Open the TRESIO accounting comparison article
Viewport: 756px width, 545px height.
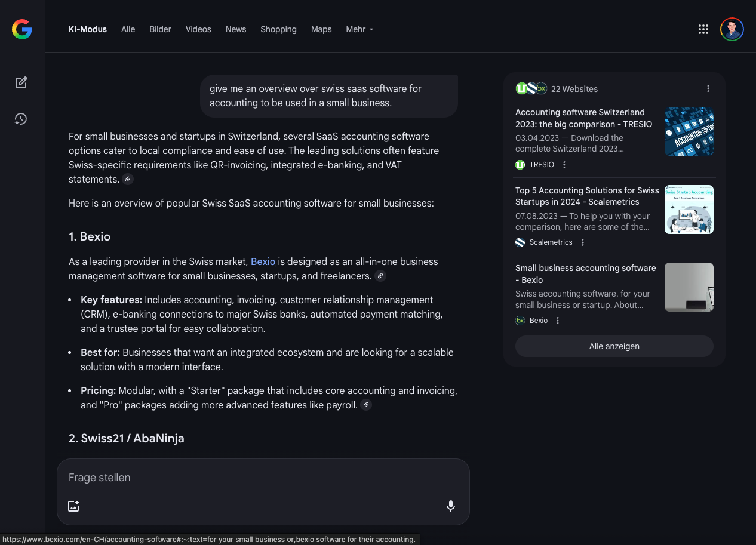pyautogui.click(x=583, y=118)
